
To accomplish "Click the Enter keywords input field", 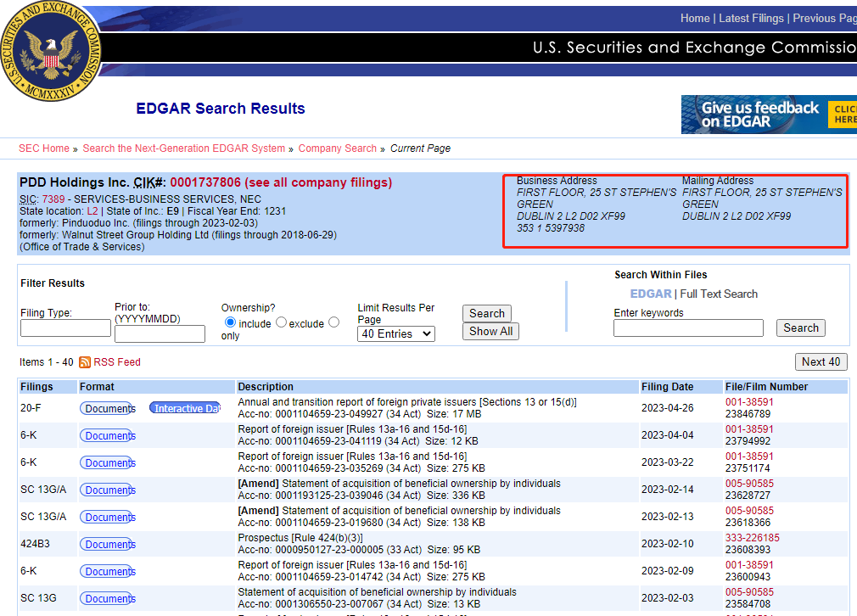I will (688, 328).
